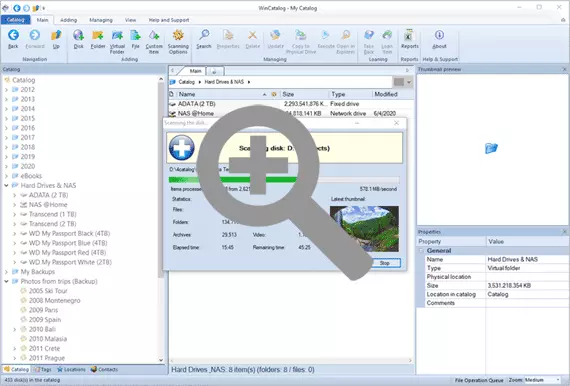Expand the 2016 tree node
Image resolution: width=570 pixels, height=386 pixels.
6,128
